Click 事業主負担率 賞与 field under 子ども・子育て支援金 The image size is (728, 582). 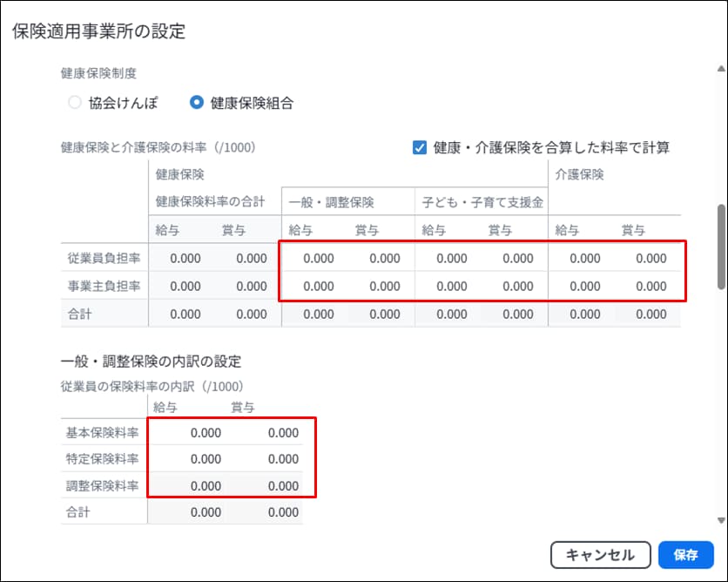(x=516, y=286)
